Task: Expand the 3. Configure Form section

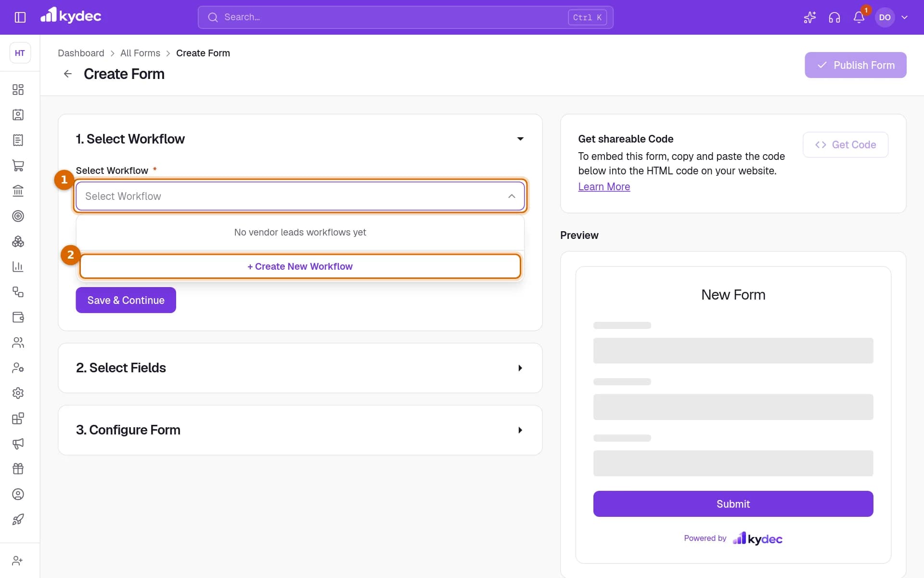Action: [300, 430]
